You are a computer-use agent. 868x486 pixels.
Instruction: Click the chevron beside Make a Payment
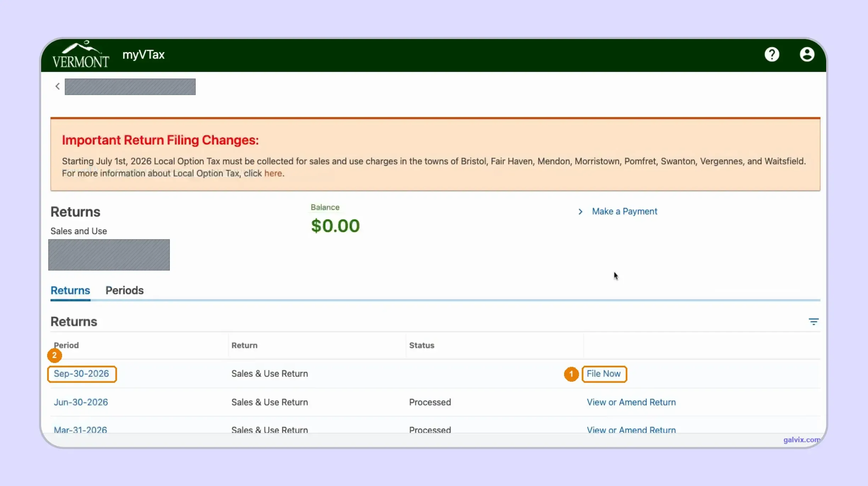coord(580,212)
